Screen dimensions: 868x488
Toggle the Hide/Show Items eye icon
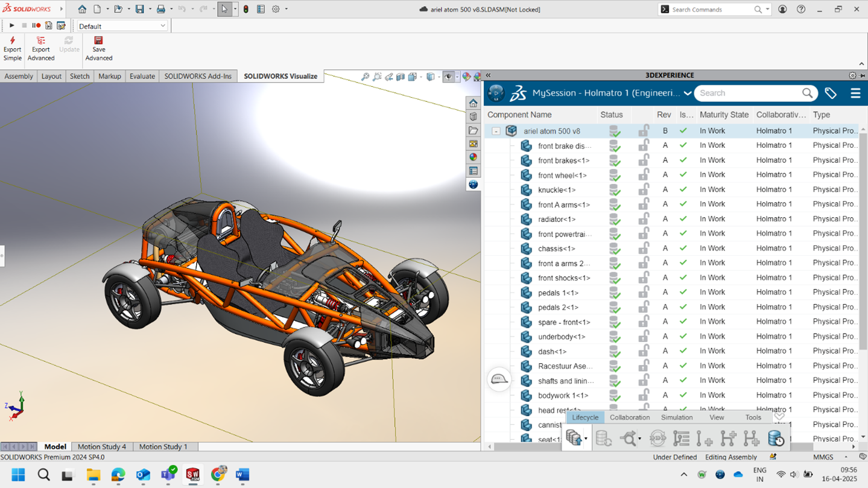(448, 77)
